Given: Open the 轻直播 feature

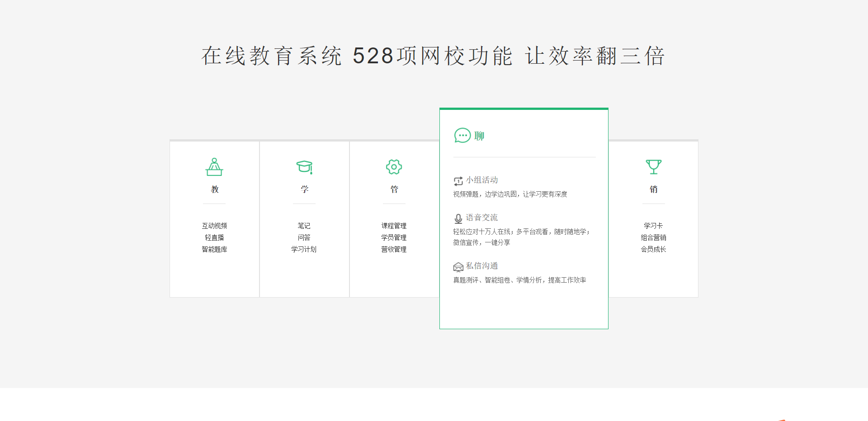Looking at the screenshot, I should point(214,237).
